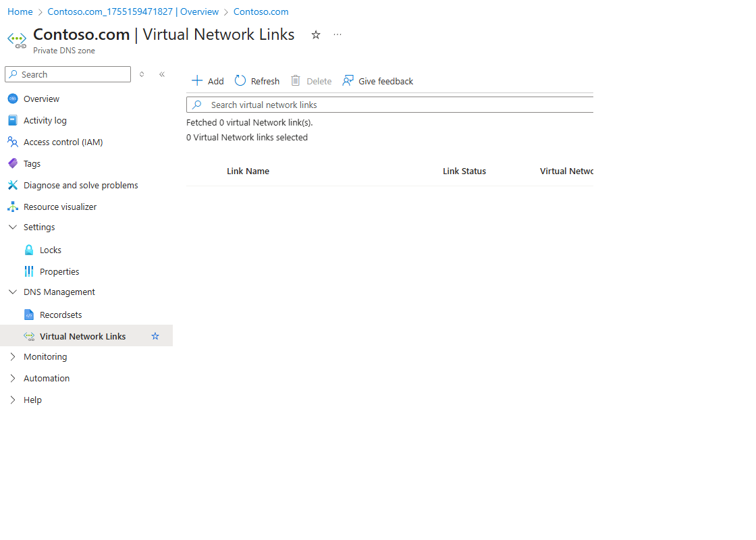Viewport: 756px width, 540px height.
Task: Open the Give feedback form
Action: point(377,81)
